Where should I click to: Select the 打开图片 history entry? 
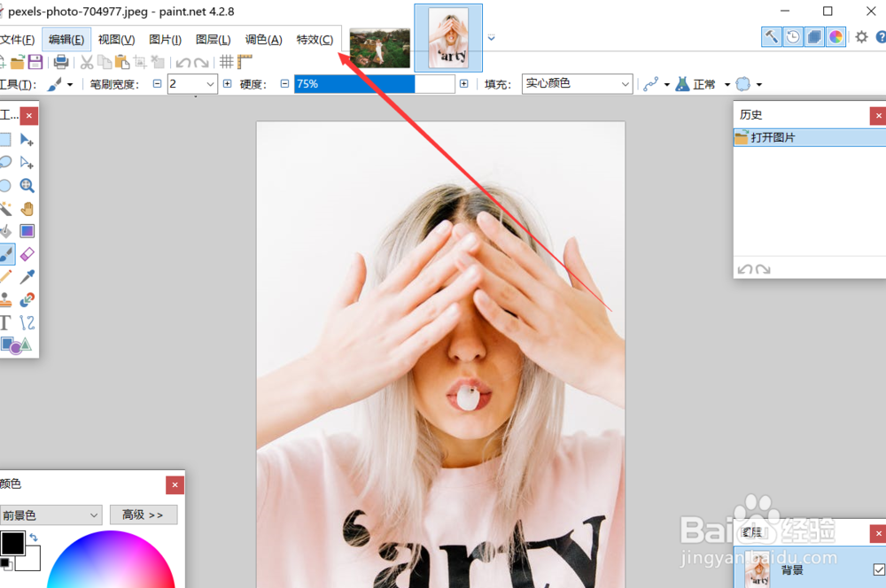coord(809,137)
